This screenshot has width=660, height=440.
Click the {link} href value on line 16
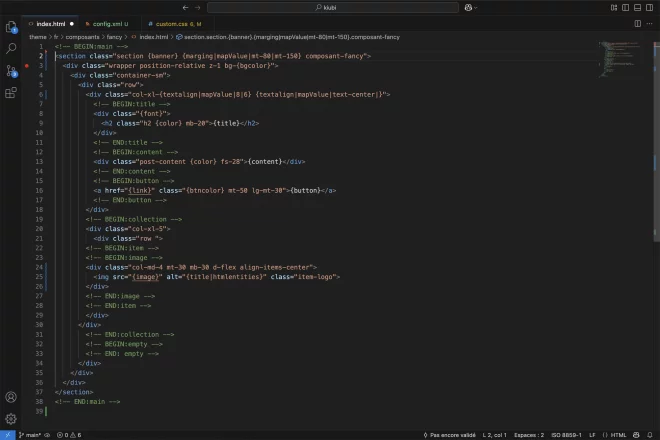coord(139,190)
